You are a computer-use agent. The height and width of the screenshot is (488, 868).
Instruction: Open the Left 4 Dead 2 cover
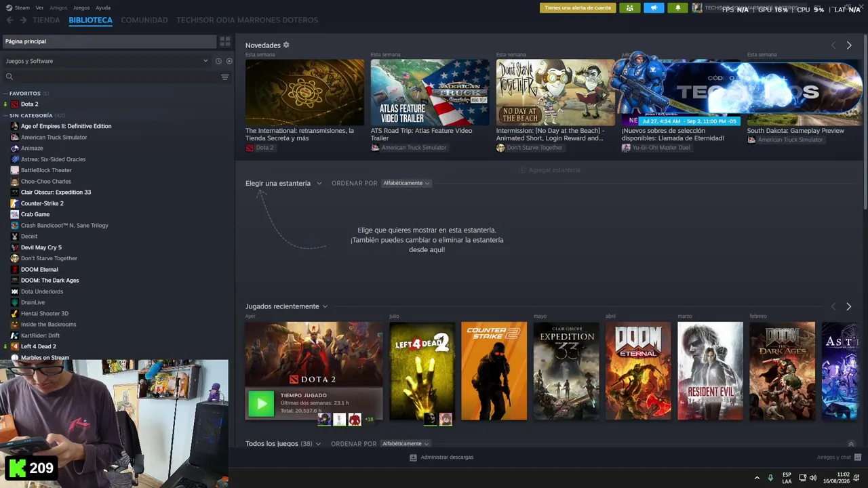coord(422,371)
